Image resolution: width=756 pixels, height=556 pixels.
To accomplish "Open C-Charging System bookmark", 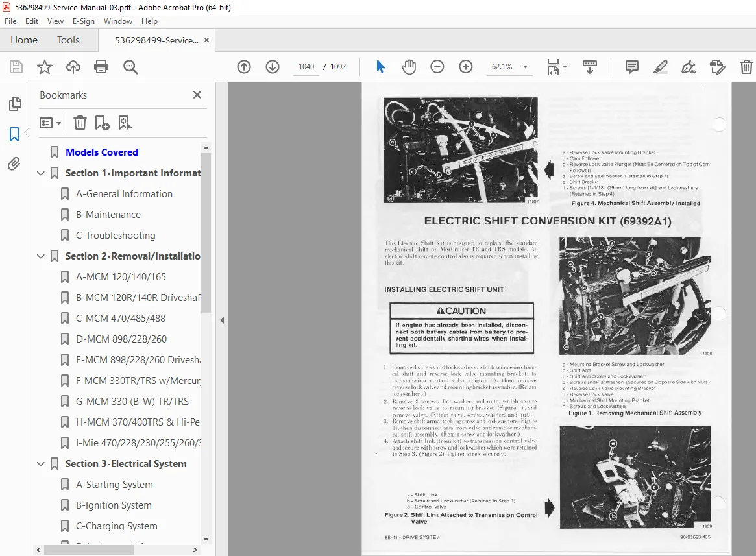I will [117, 526].
